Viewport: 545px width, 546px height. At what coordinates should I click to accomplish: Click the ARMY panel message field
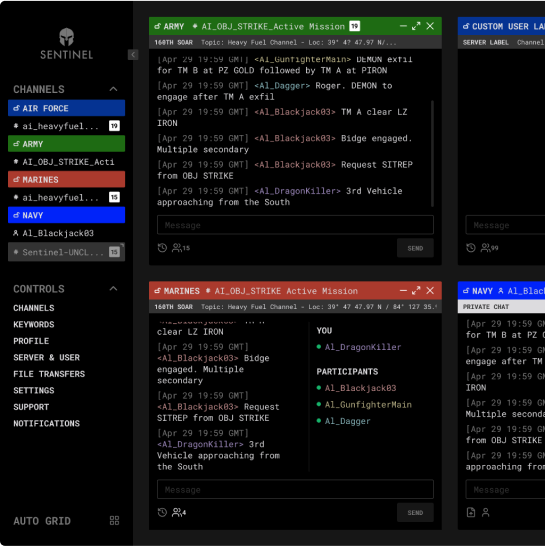pos(295,225)
